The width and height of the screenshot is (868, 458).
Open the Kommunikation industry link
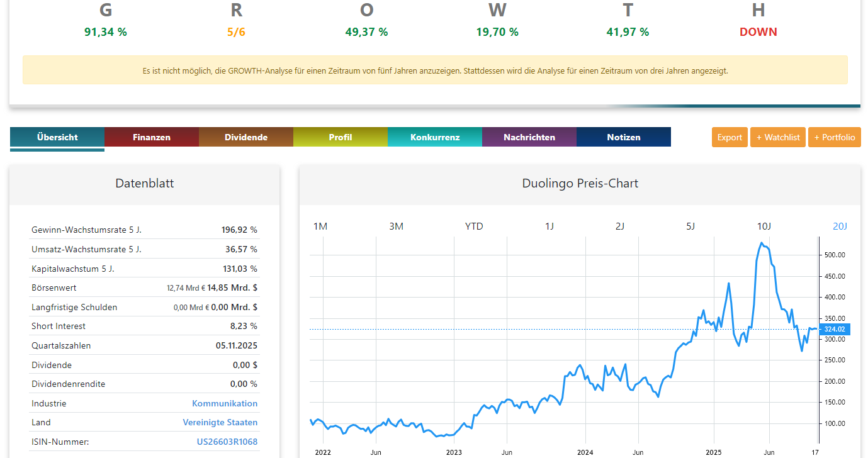coord(224,403)
